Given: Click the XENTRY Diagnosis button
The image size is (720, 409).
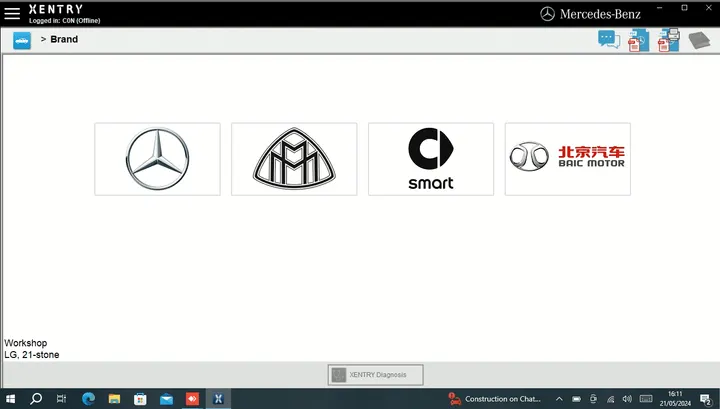Looking at the screenshot, I should pyautogui.click(x=376, y=375).
